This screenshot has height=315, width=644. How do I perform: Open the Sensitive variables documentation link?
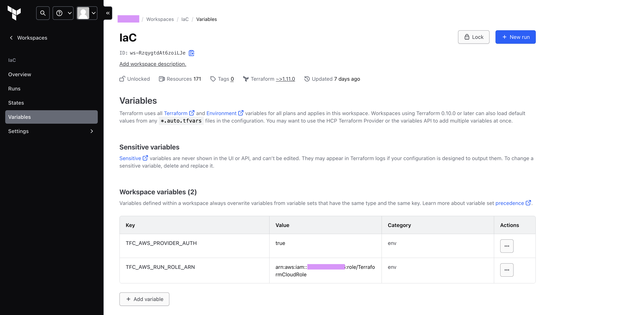click(x=134, y=158)
